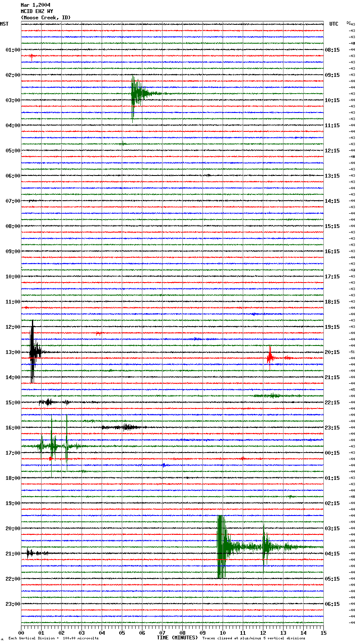Select the '14:15' UTC time label
Image resolution: width=357 pixels, height=644 pixels.
(x=332, y=201)
